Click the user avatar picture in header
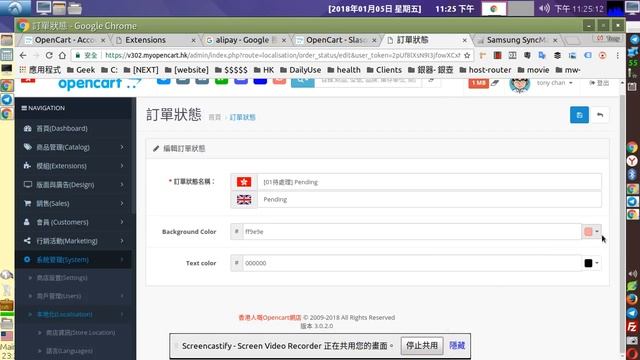 coord(520,85)
